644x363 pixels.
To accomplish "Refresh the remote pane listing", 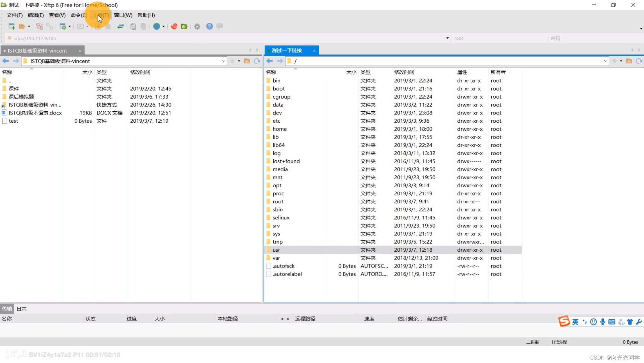I will [639, 61].
